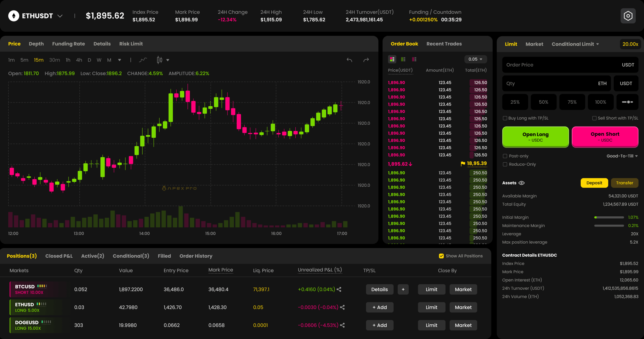Select the candlestick chart type icon

(x=160, y=60)
